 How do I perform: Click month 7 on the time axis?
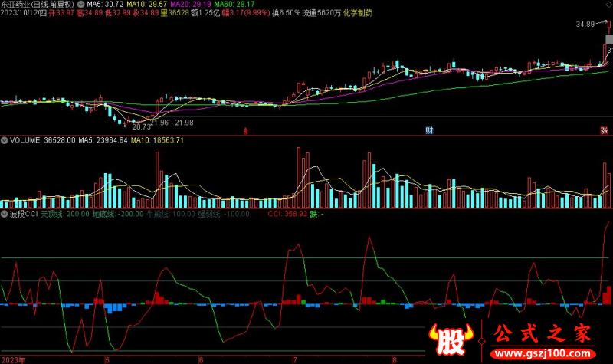pyautogui.click(x=295, y=360)
